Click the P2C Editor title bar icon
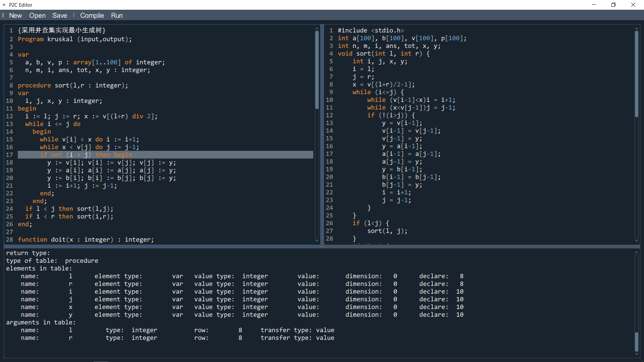The width and height of the screenshot is (644, 362). (x=4, y=5)
